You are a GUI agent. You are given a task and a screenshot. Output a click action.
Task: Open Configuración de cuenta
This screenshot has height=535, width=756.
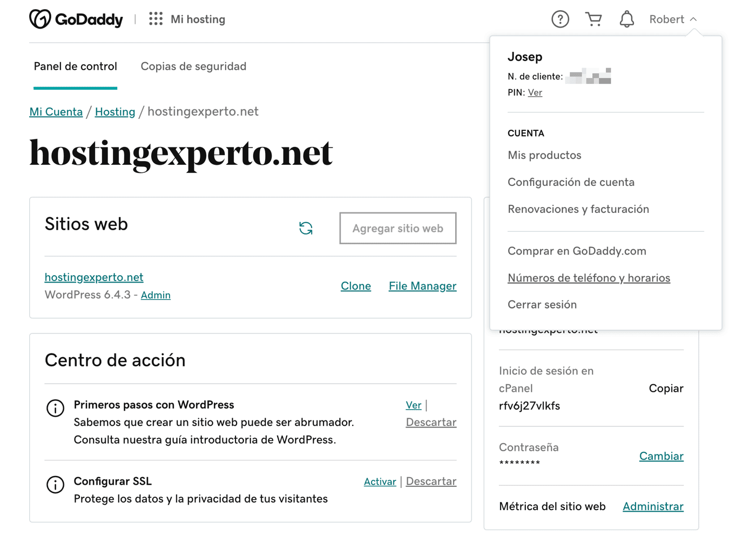coord(571,182)
